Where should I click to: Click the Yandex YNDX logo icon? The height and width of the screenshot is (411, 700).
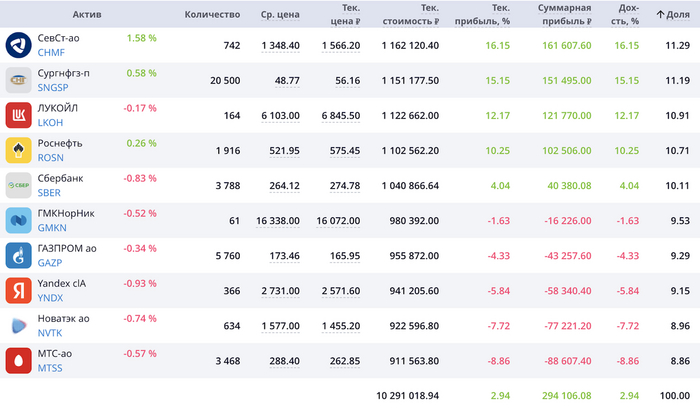20,290
